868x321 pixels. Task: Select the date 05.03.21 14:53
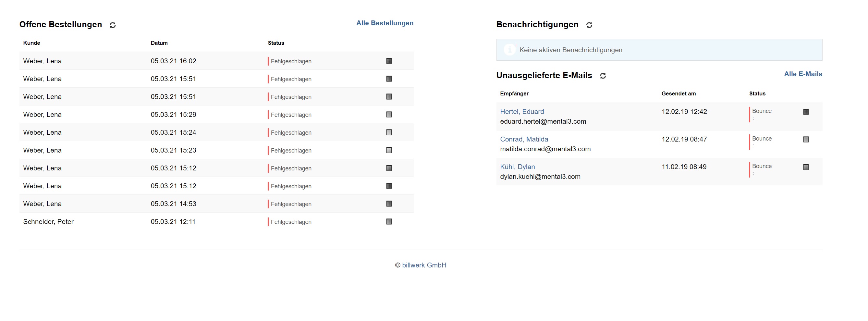[174, 204]
